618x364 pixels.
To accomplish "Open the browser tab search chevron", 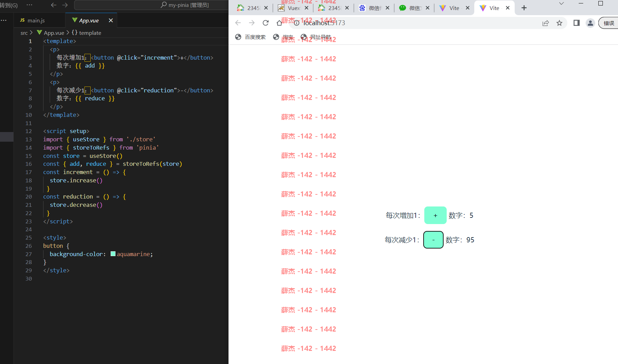I will (x=561, y=3).
